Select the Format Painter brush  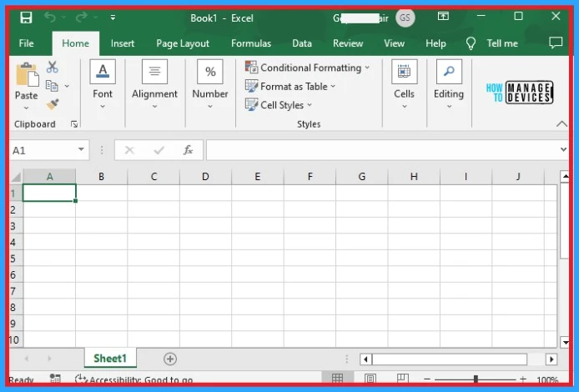point(53,104)
